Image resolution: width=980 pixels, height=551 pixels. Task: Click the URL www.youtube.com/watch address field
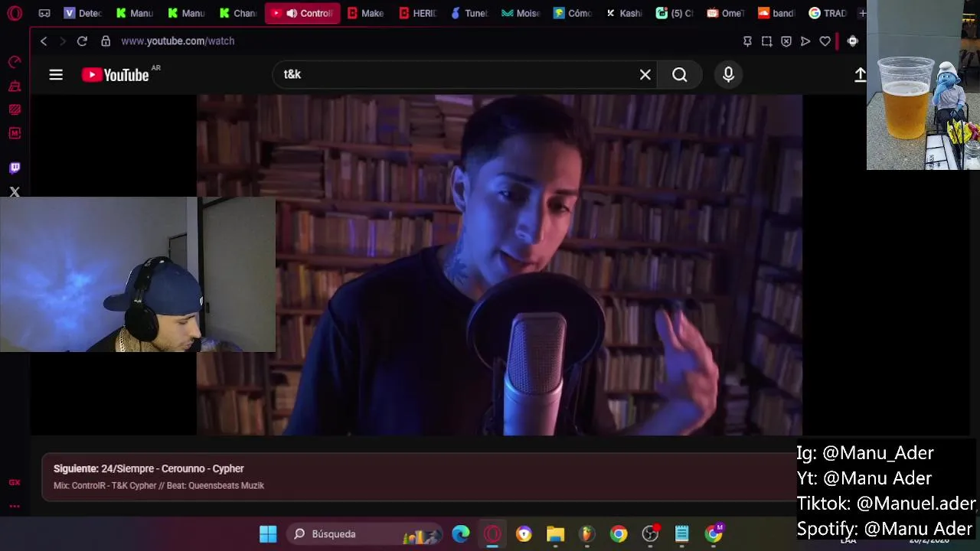pyautogui.click(x=178, y=41)
